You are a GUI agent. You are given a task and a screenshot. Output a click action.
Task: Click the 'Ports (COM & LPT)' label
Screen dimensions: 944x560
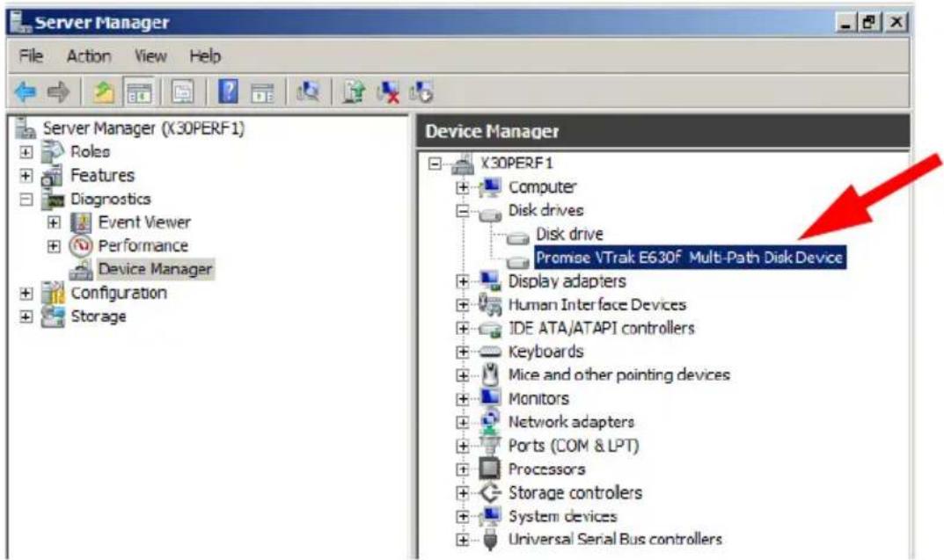[573, 446]
